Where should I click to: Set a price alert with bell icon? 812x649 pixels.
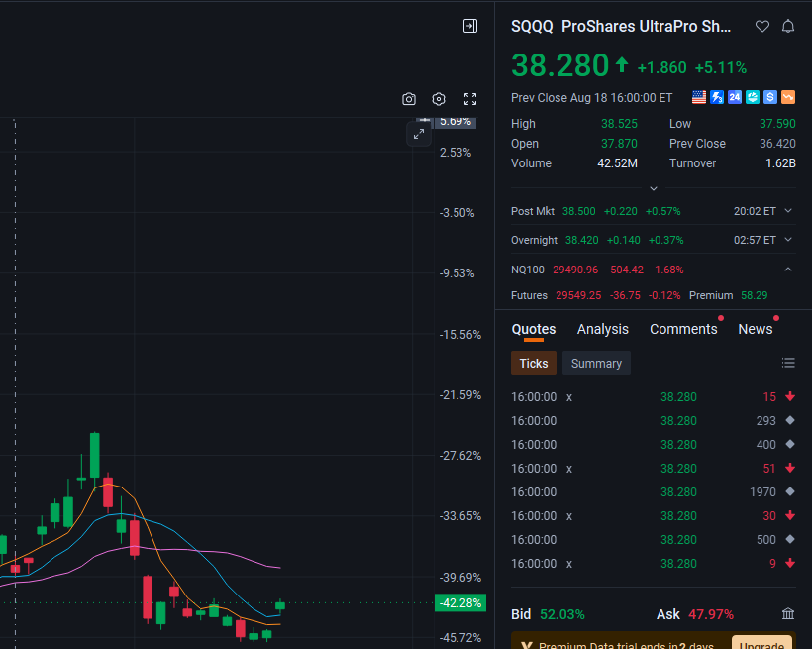(788, 26)
